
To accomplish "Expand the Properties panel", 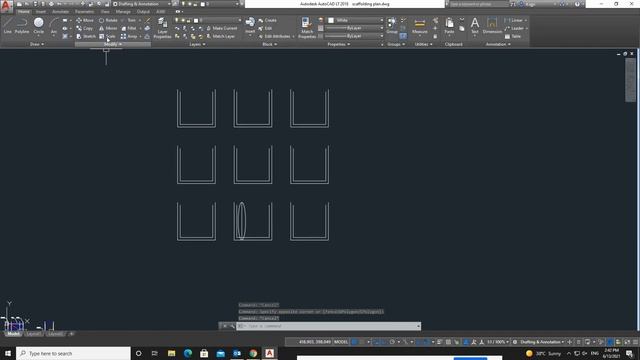I will coord(339,44).
